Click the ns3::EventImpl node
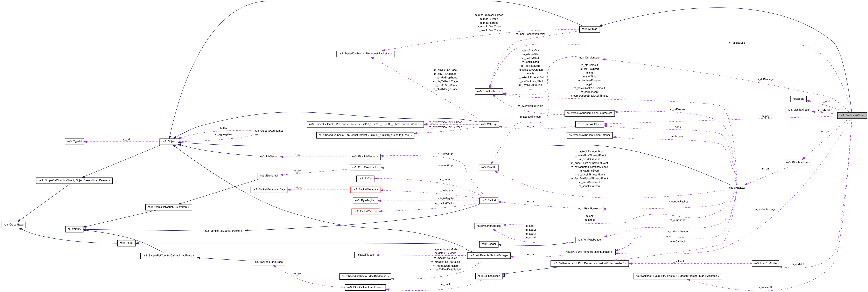Screen dimensions: 868x292 [x=269, y=176]
